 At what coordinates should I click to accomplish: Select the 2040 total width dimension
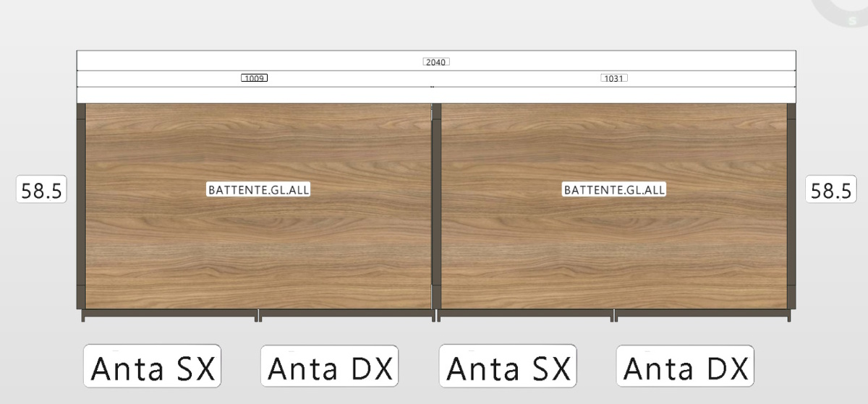[x=436, y=62]
